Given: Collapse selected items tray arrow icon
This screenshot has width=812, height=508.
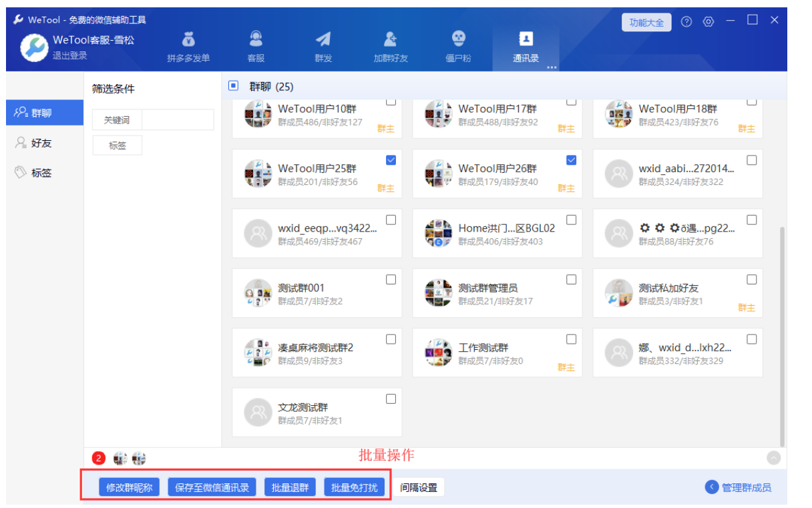Looking at the screenshot, I should tap(773, 458).
